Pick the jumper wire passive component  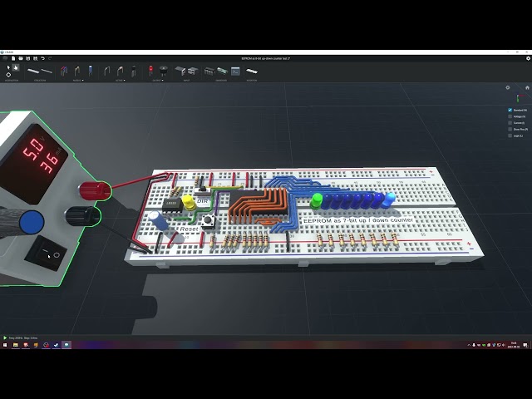coord(64,71)
